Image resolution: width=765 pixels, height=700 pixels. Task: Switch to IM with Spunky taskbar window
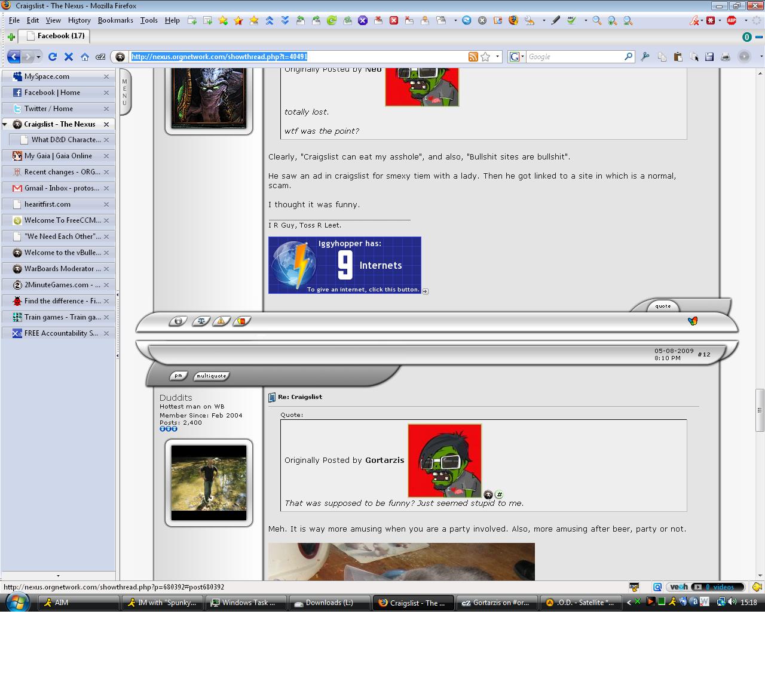[x=163, y=603]
